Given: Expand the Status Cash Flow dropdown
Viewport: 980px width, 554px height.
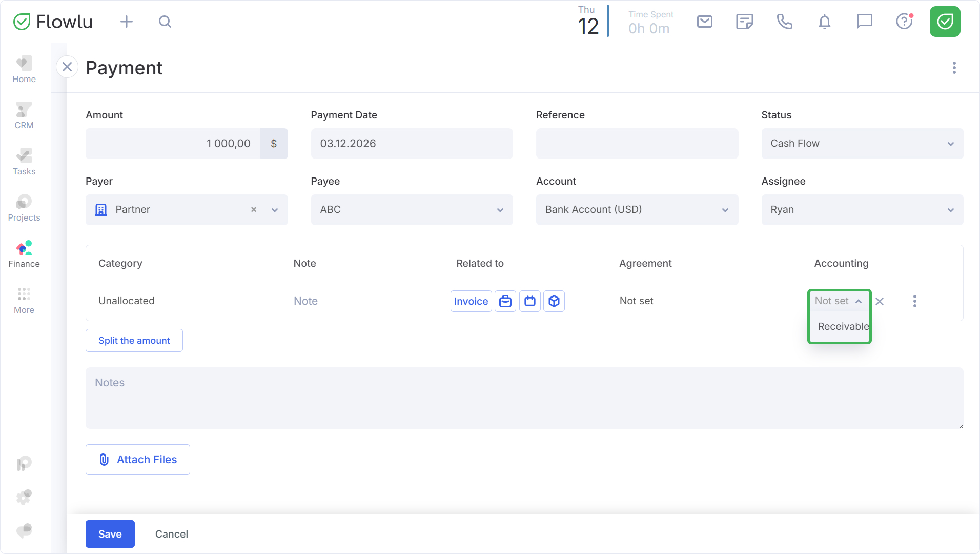Looking at the screenshot, I should [862, 144].
